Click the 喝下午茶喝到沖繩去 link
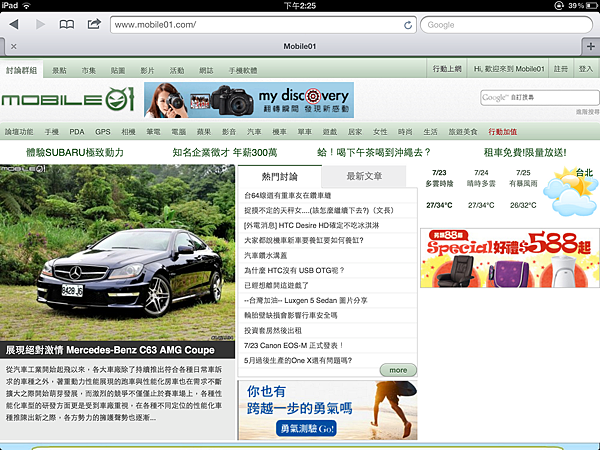Screen dimensions: 600x450 coord(374,153)
